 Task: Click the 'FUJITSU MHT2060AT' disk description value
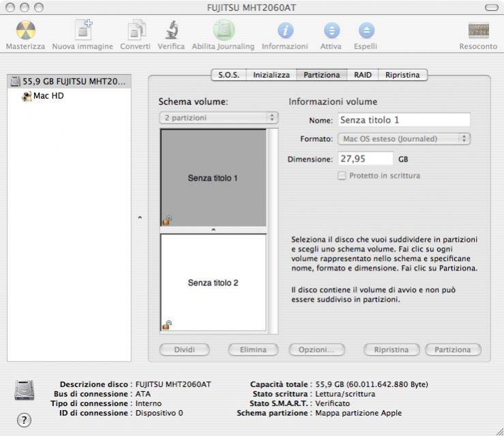[173, 384]
